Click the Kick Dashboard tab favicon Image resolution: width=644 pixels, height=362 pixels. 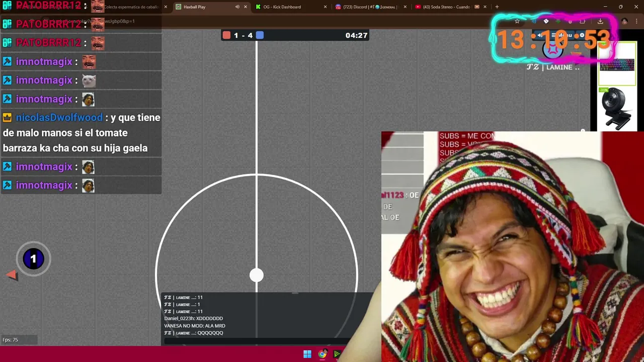[258, 7]
